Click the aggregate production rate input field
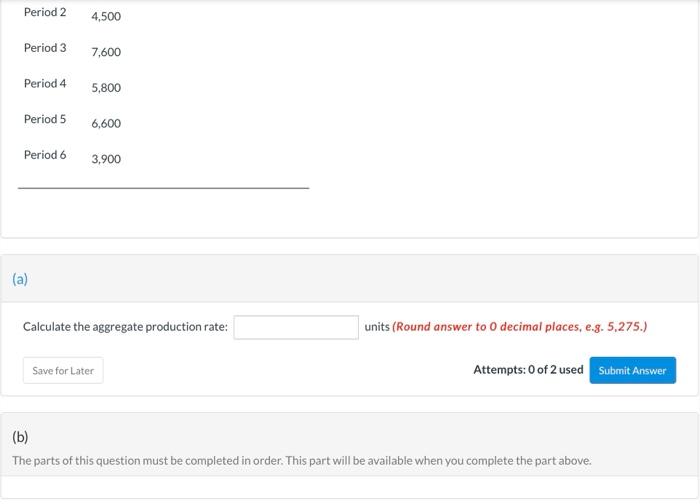The image size is (700, 504). 296,327
